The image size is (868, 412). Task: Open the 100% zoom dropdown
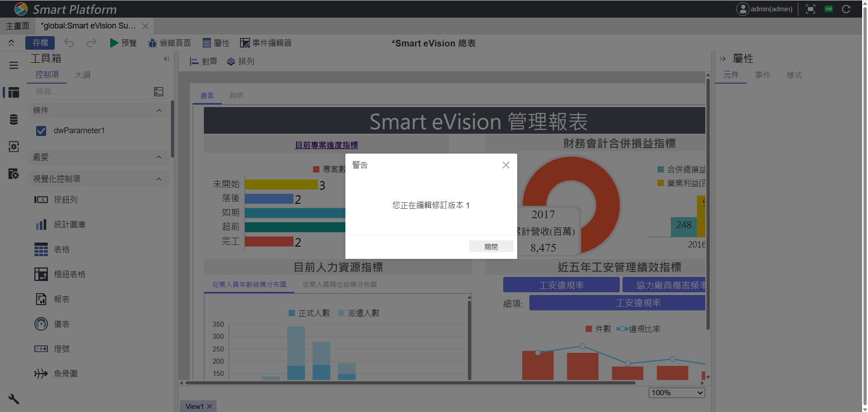(x=677, y=393)
